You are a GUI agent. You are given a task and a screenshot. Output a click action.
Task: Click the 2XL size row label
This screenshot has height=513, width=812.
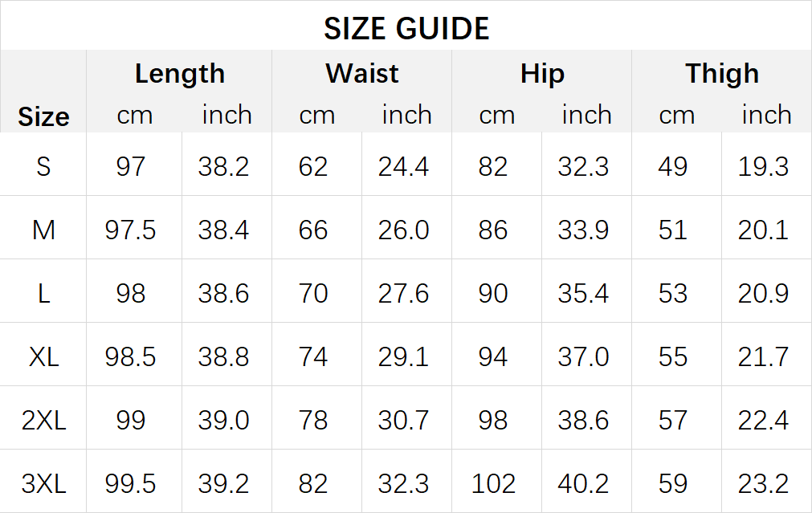(43, 420)
